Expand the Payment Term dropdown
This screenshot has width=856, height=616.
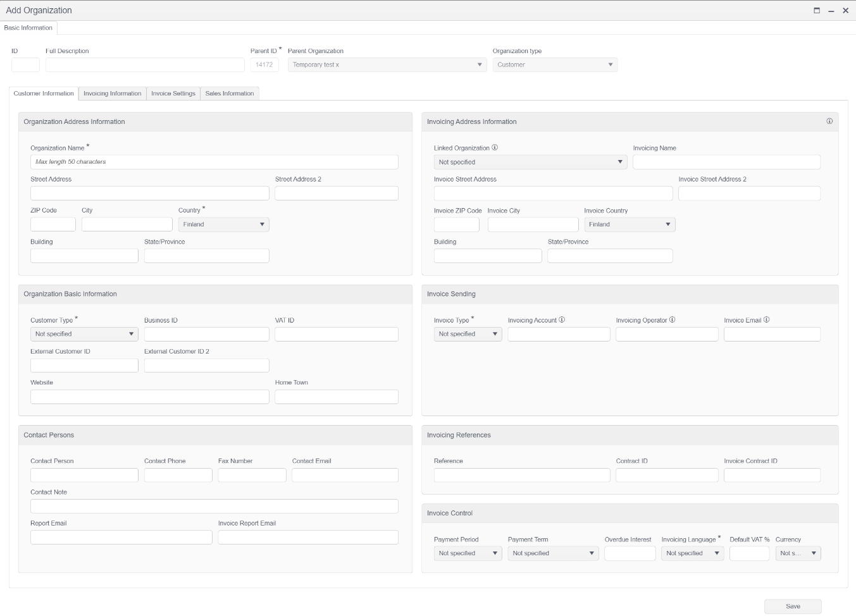pos(553,553)
